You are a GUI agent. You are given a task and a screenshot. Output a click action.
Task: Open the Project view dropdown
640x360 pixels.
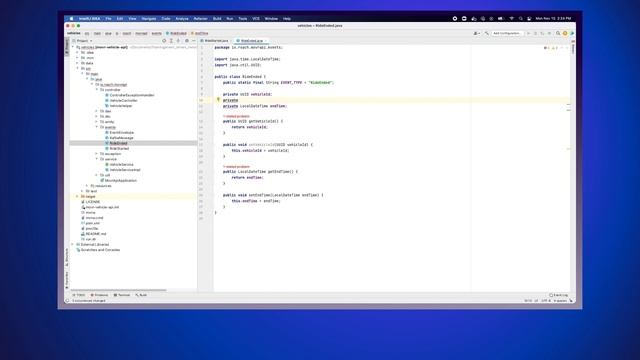83,41
